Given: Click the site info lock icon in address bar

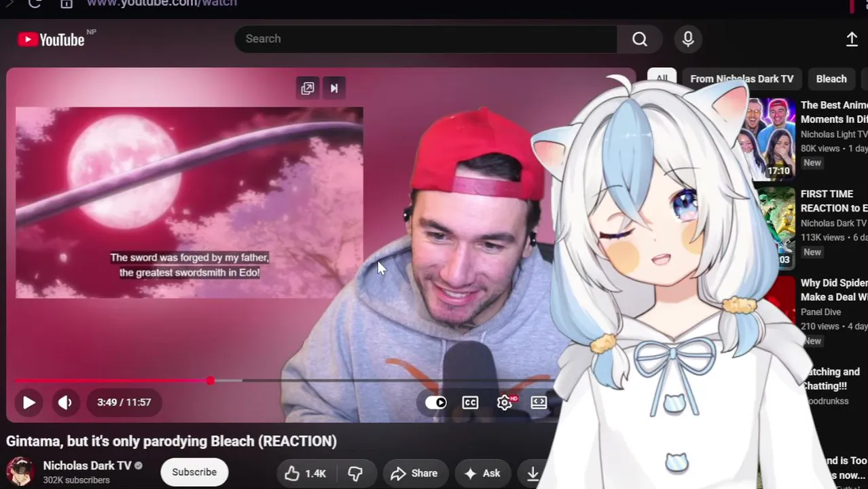Looking at the screenshot, I should 67,3.
